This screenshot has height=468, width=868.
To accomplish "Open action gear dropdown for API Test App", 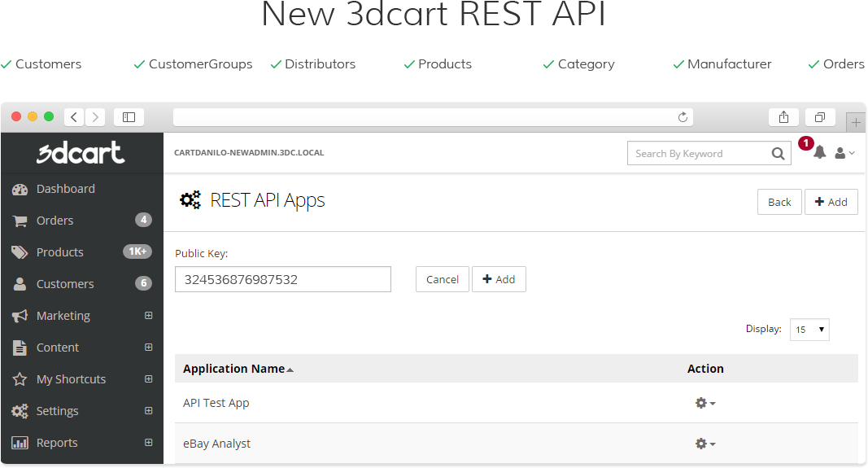I will [705, 403].
